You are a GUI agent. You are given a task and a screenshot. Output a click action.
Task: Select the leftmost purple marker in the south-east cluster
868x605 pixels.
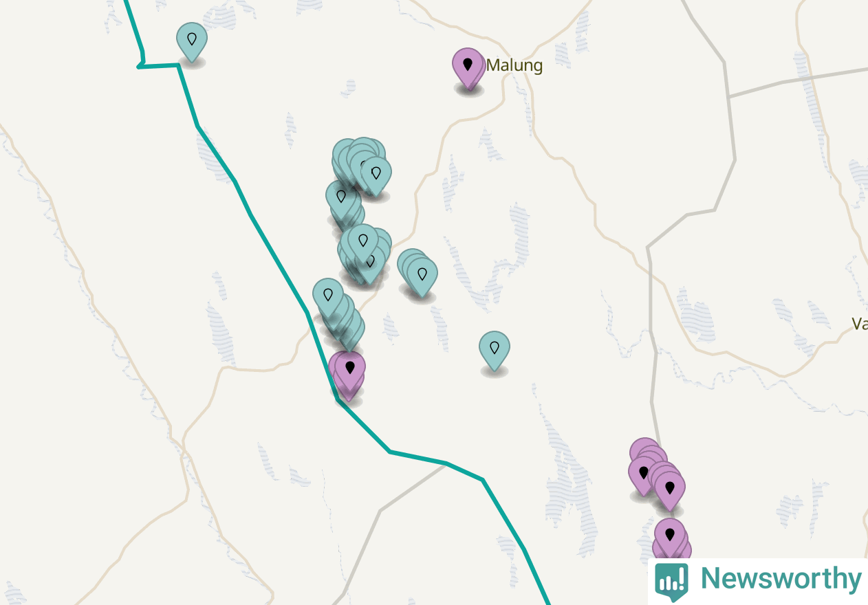[644, 476]
